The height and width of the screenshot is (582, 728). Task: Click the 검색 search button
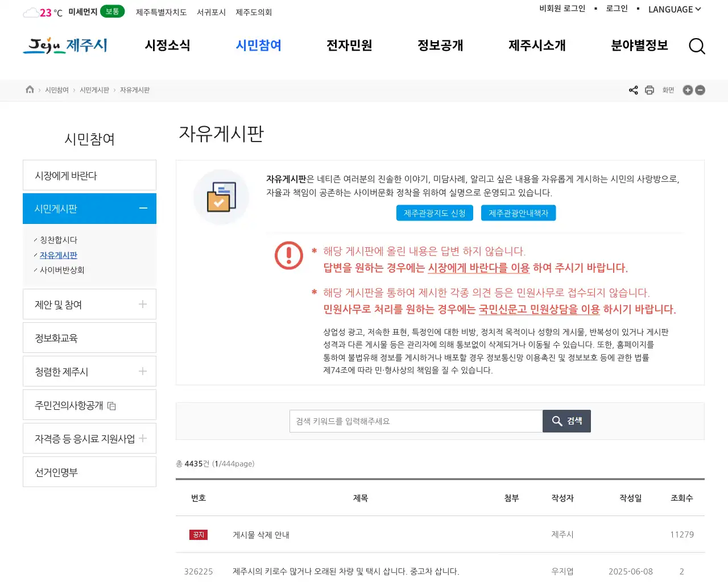pyautogui.click(x=566, y=421)
